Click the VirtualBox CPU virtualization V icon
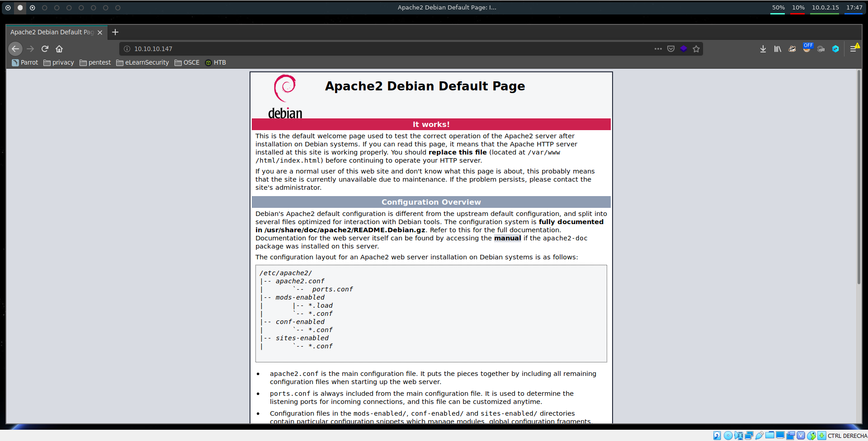Viewport: 868px width, 441px height. [801, 436]
